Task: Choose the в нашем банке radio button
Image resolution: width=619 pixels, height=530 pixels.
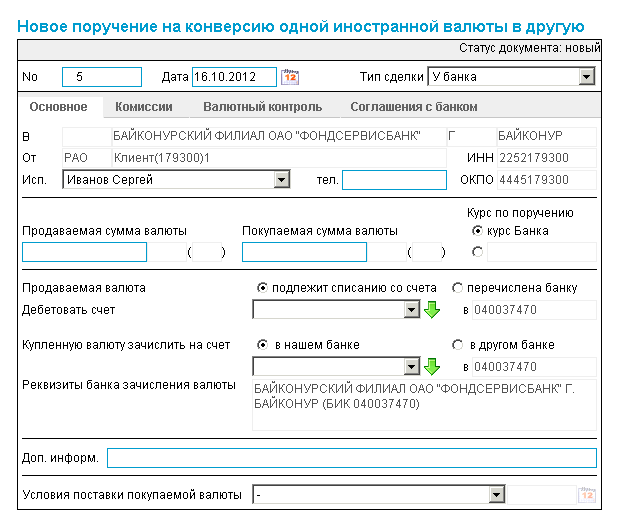Action: pyautogui.click(x=262, y=345)
